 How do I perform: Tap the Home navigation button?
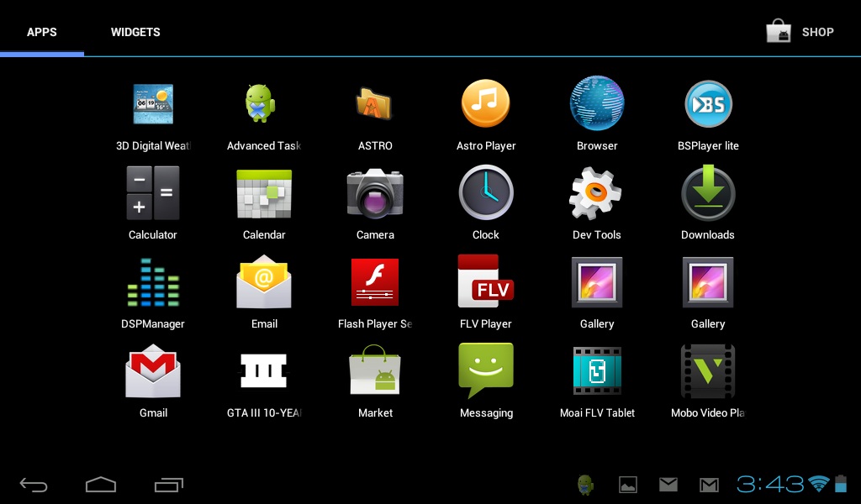point(101,484)
